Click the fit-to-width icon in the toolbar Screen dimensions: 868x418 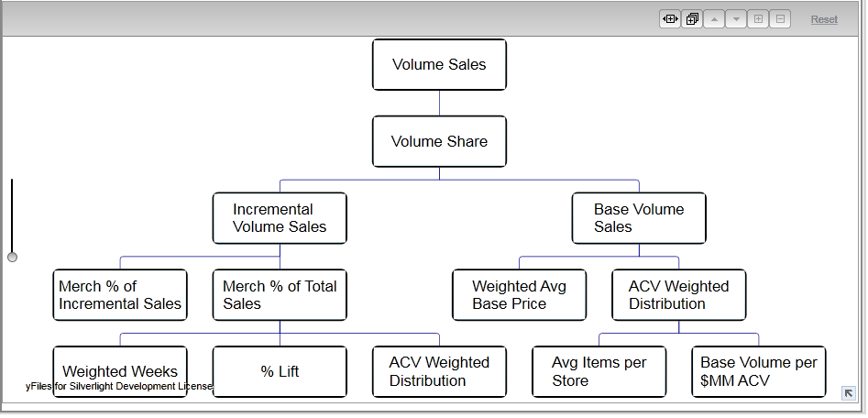coord(669,19)
